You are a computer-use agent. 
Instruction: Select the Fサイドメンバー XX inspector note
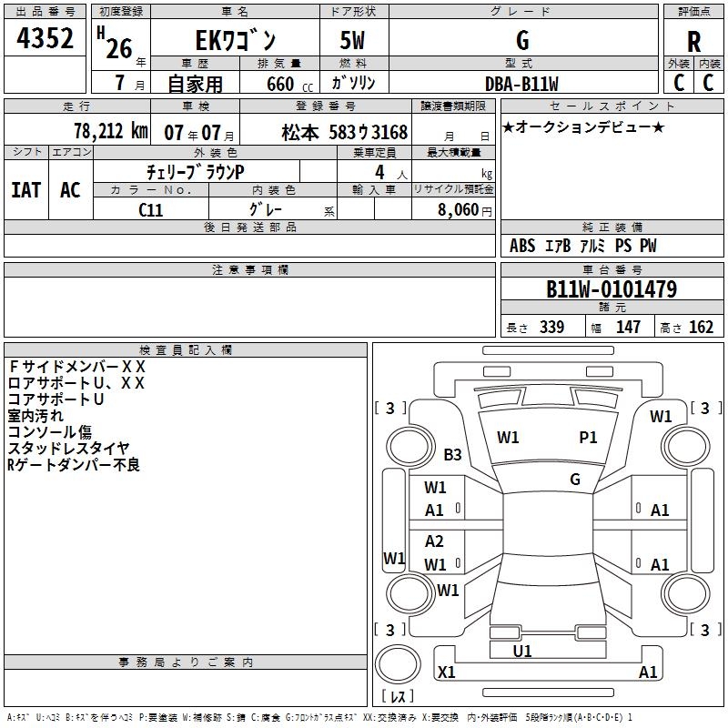coord(76,367)
